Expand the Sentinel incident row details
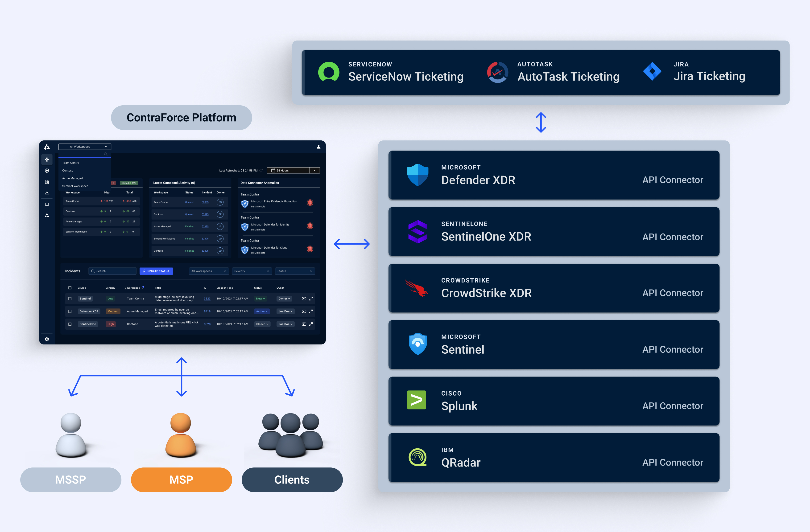Viewport: 810px width, 532px height. (311, 299)
